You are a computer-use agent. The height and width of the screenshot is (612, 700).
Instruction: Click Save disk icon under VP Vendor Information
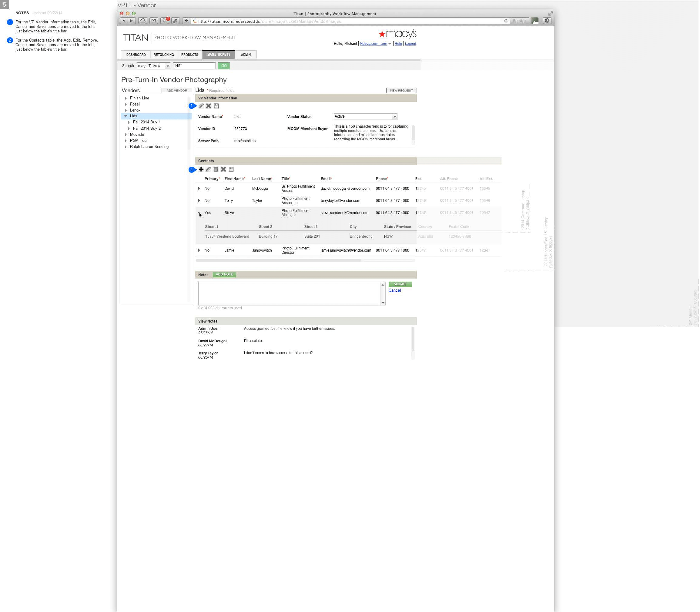tap(217, 106)
